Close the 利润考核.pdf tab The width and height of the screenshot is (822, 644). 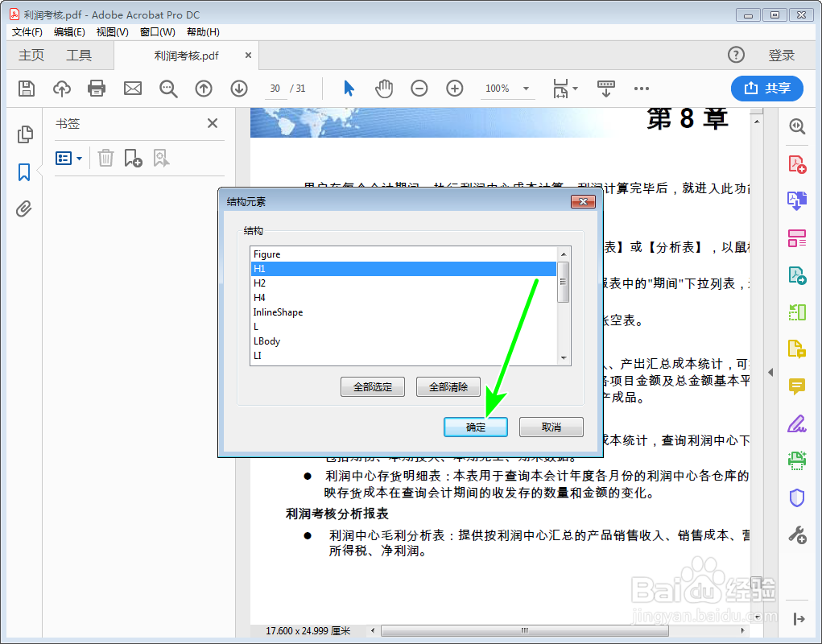249,55
